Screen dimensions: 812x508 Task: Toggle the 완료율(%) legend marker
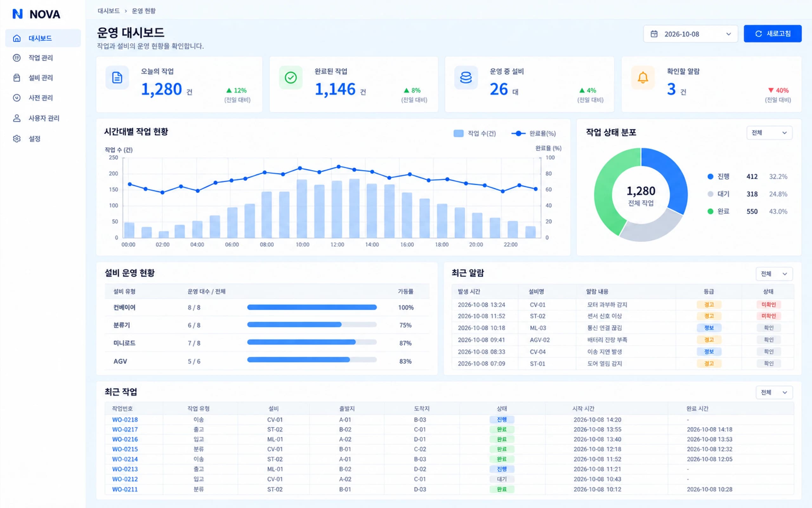coord(518,133)
